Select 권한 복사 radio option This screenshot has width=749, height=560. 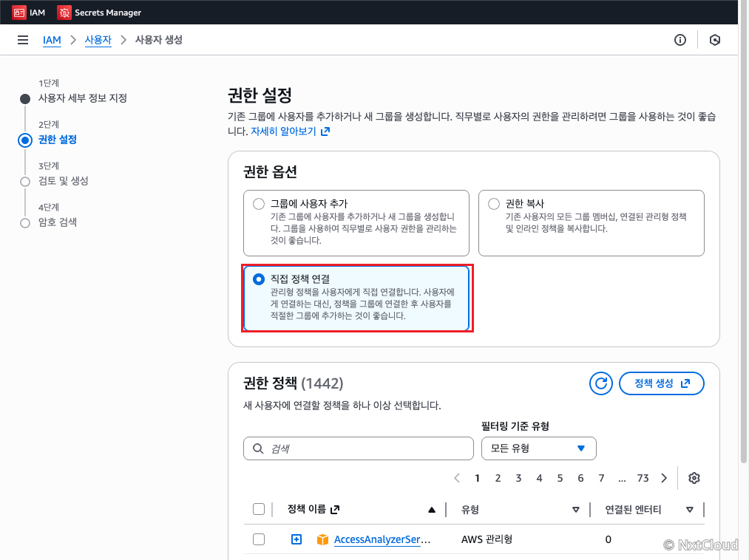pos(493,204)
